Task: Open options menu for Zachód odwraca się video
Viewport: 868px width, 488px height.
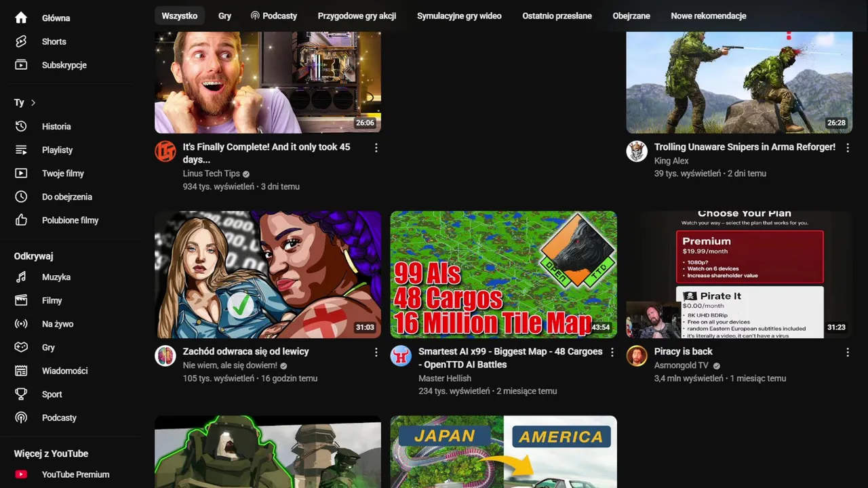Action: point(376,352)
